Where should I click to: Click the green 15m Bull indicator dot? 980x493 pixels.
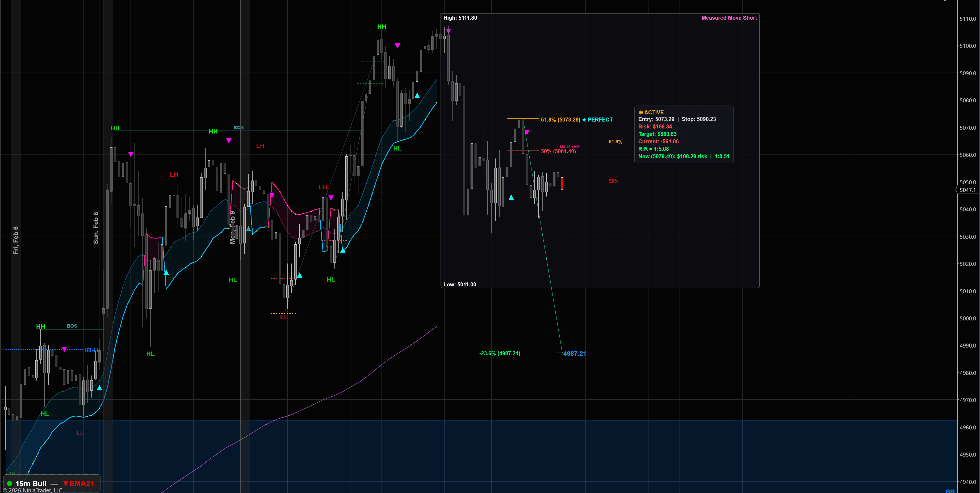pos(10,483)
